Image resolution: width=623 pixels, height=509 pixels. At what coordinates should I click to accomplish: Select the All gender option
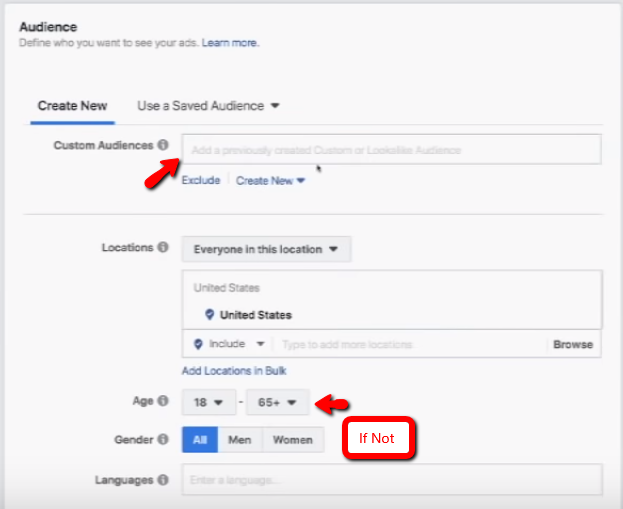(x=200, y=439)
